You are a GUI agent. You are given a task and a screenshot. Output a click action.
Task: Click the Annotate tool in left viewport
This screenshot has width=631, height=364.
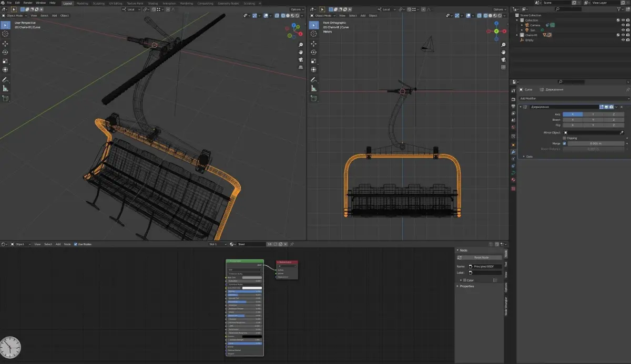[5, 79]
